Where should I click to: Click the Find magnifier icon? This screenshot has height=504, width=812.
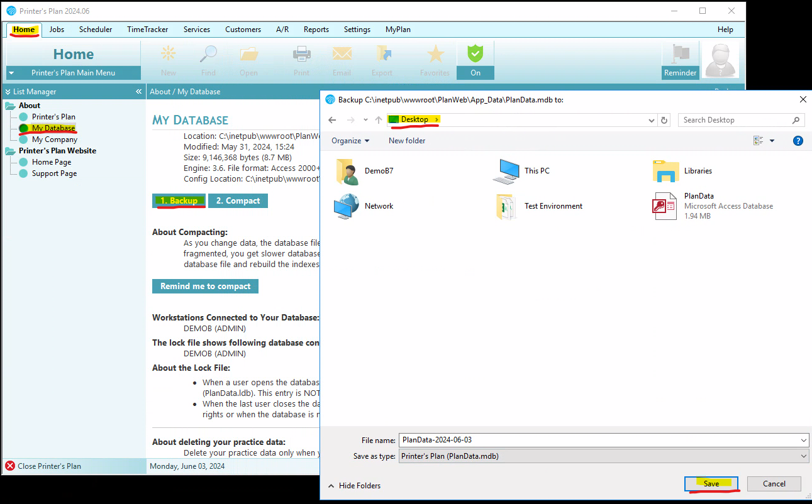tap(208, 60)
